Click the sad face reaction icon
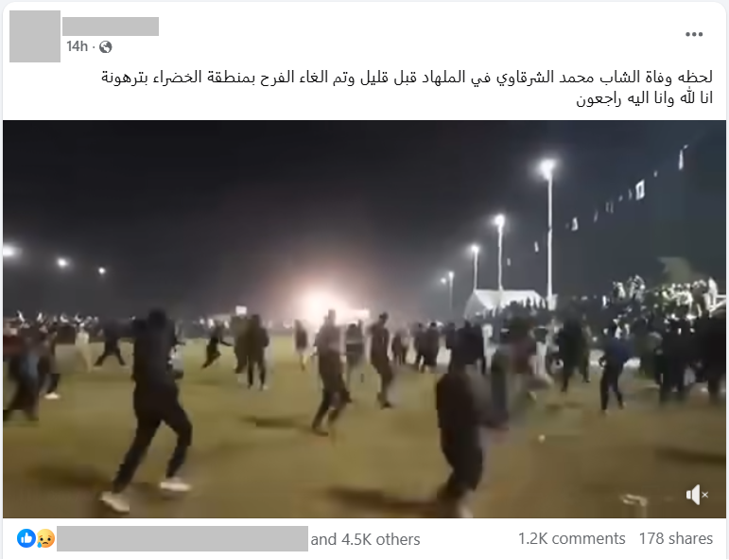729x560 pixels. tap(45, 538)
